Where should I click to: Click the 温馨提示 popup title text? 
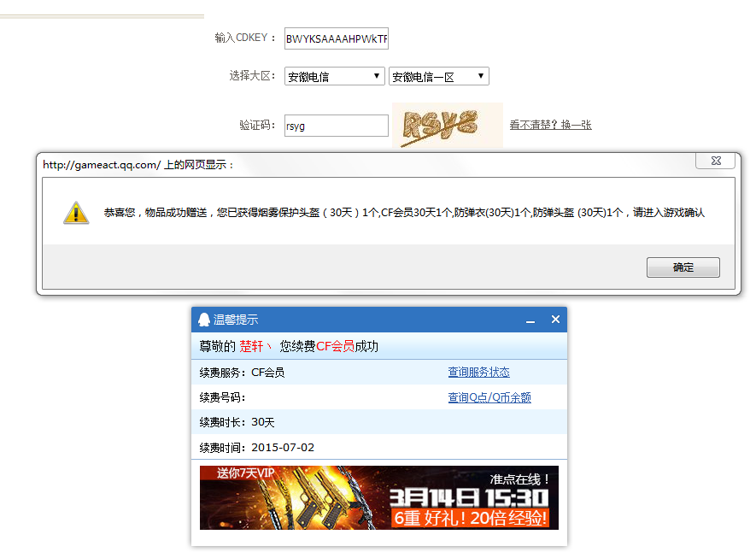(x=236, y=320)
